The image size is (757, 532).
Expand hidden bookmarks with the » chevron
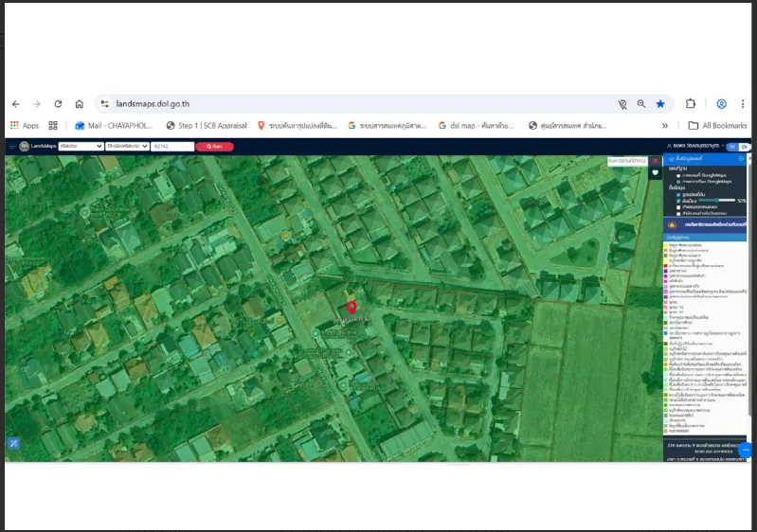click(665, 125)
